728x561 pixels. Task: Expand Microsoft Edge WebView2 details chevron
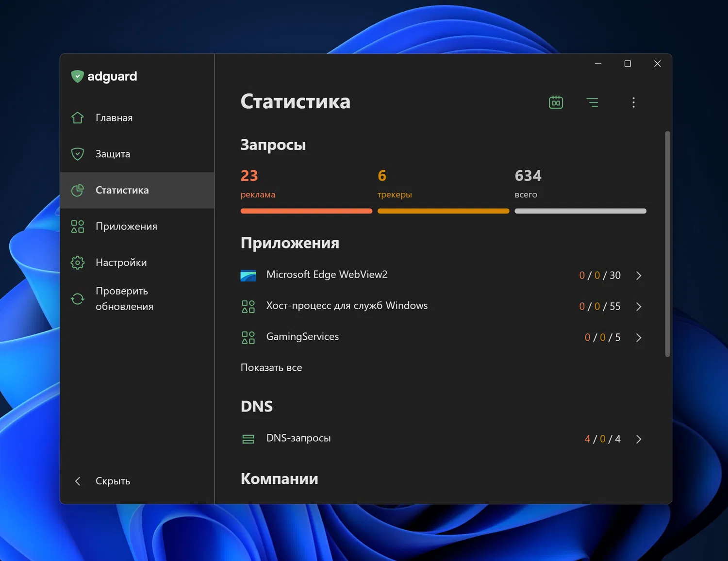[x=639, y=275]
